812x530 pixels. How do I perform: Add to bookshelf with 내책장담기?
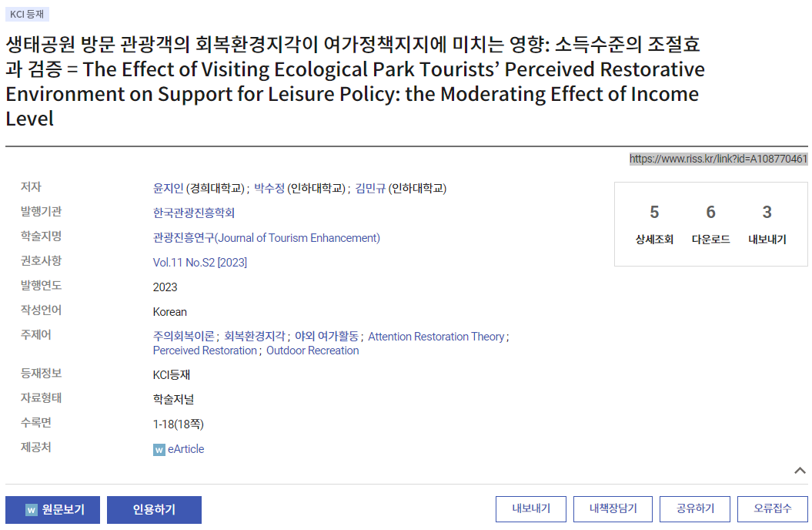pyautogui.click(x=613, y=508)
